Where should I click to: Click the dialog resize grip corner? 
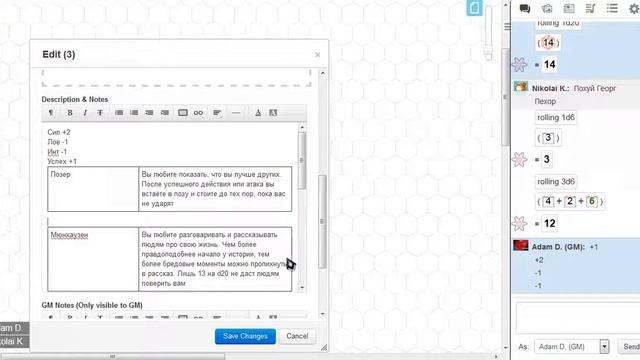coord(324,347)
